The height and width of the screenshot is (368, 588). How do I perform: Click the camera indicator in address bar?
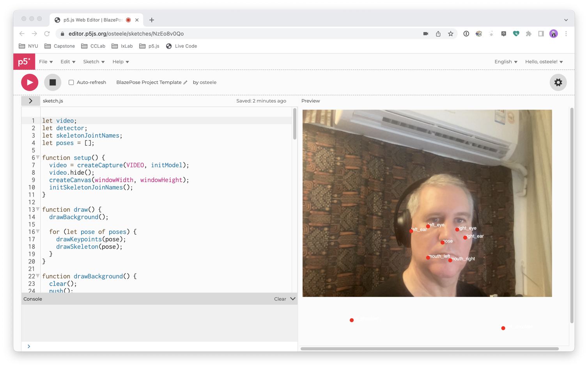[426, 34]
